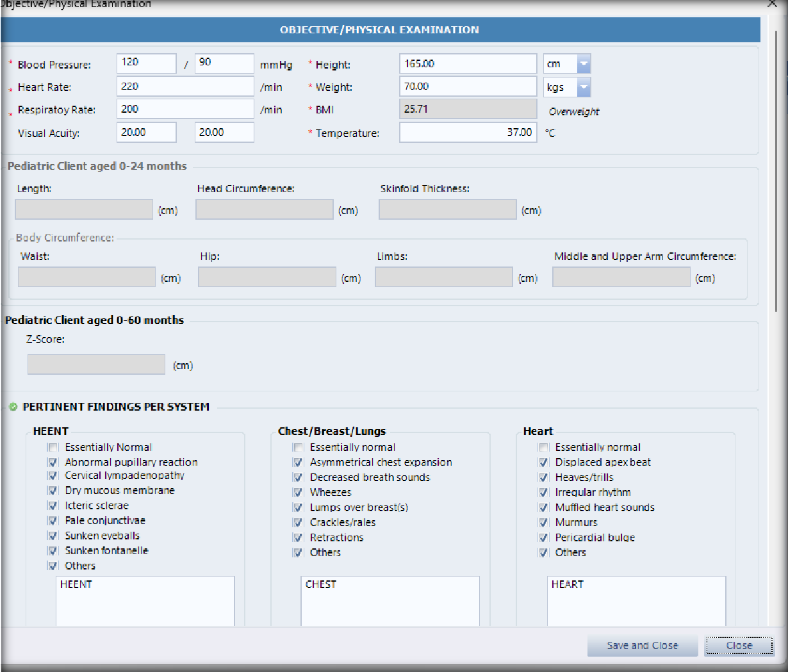Uncheck Crackles/rales checkbox
788x672 pixels.
click(298, 523)
